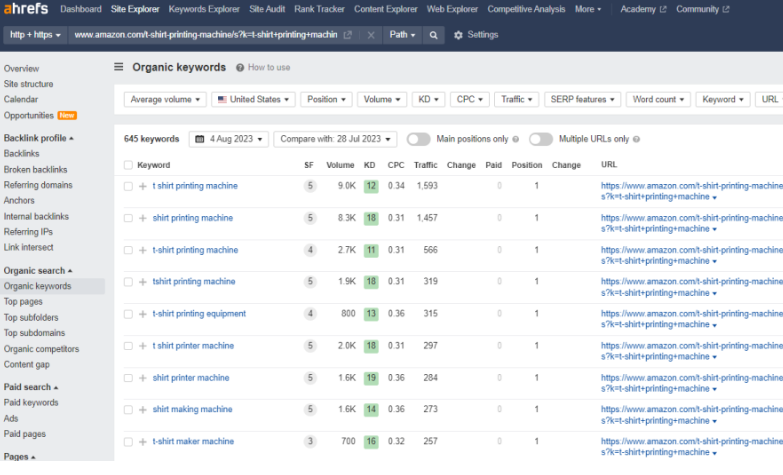Click the website URL input field
The image size is (783, 475).
click(205, 35)
